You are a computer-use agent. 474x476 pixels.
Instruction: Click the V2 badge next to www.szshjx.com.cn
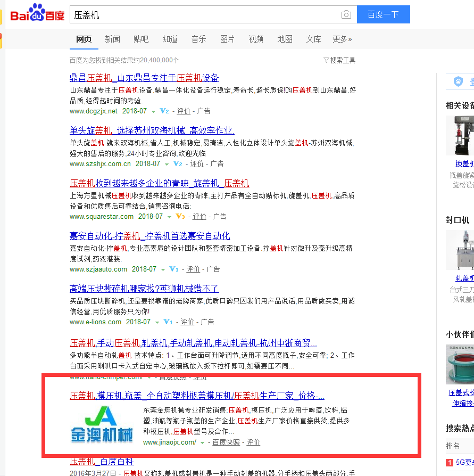[x=178, y=163]
